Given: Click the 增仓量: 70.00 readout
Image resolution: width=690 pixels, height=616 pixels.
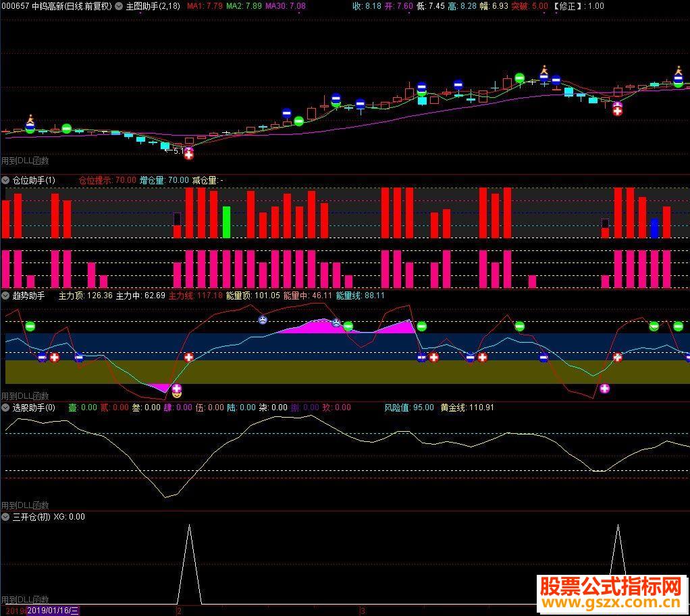Looking at the screenshot, I should (164, 180).
